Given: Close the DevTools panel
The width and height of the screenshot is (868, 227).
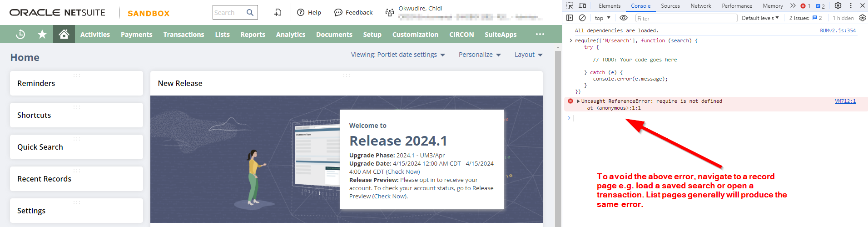Looking at the screenshot, I should [x=863, y=5].
